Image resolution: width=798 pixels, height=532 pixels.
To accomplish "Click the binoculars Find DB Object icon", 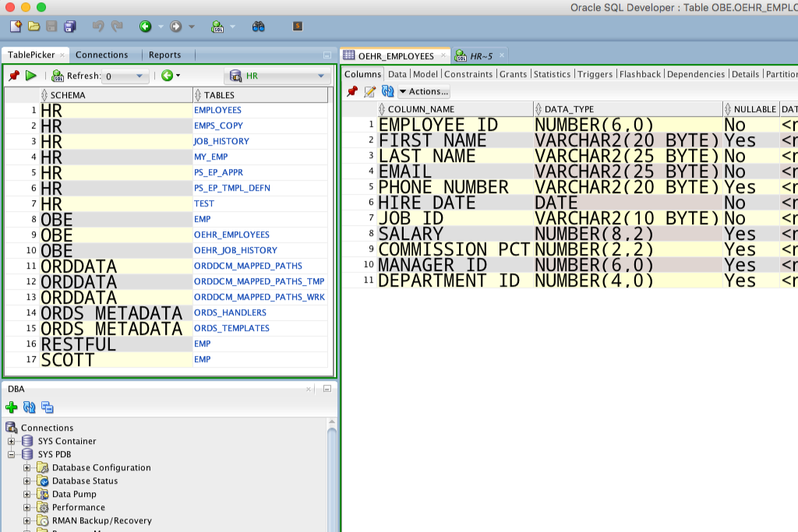I will click(259, 26).
